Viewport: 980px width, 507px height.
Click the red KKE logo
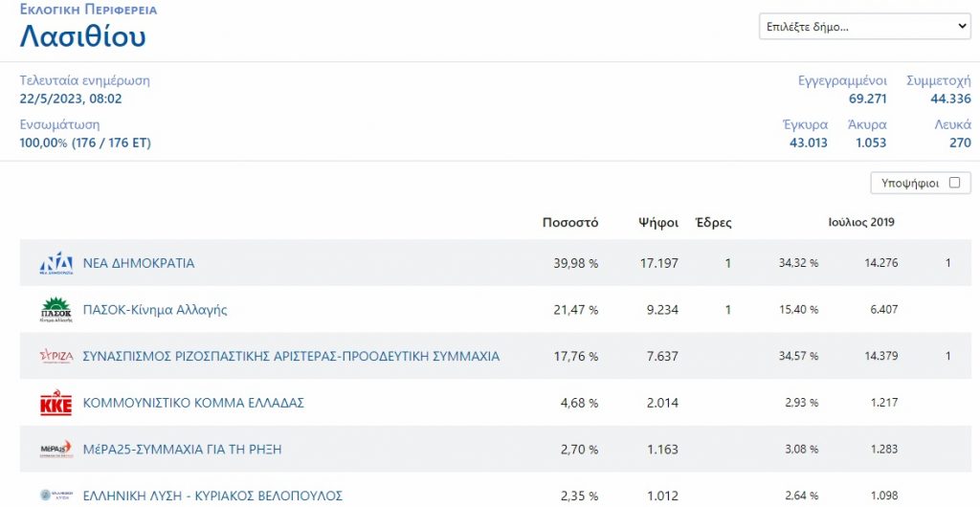(x=56, y=404)
